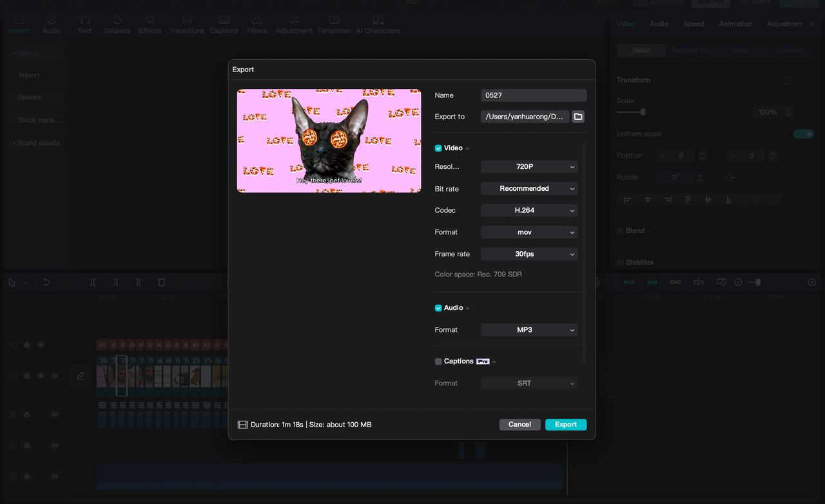Image resolution: width=825 pixels, height=504 pixels.
Task: Open the Stickers panel
Action: pyautogui.click(x=117, y=24)
